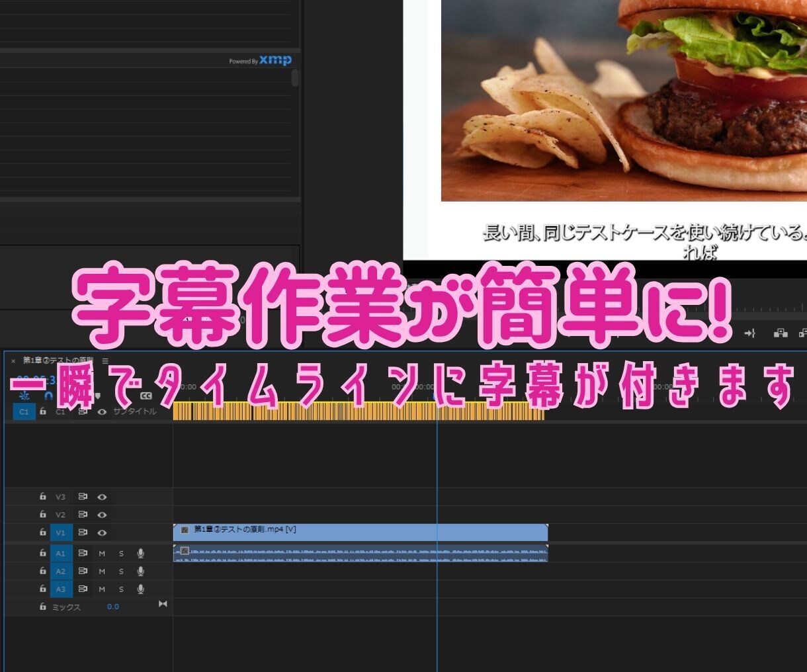The height and width of the screenshot is (672, 807).
Task: Toggle the magnet snap icon in timeline
Action: click(x=48, y=396)
